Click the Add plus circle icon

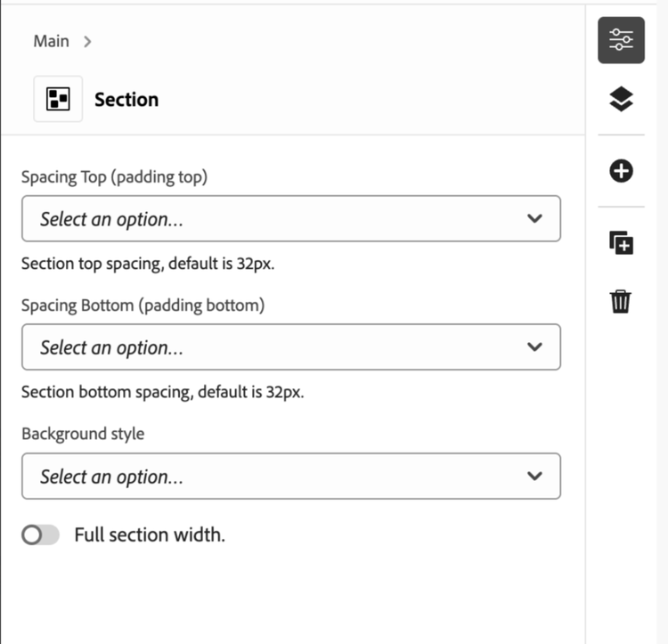tap(621, 171)
